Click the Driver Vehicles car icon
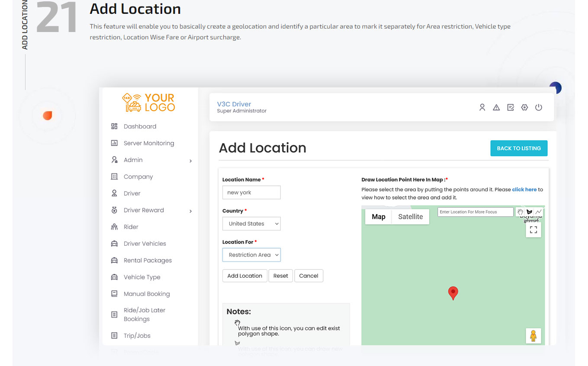This screenshot has height=366, width=588. [x=114, y=244]
